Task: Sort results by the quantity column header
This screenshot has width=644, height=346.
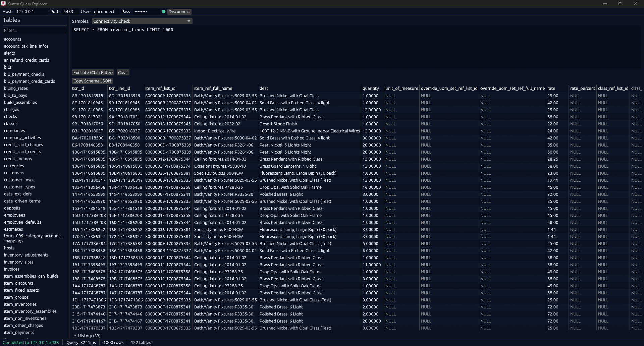Action: pyautogui.click(x=371, y=88)
